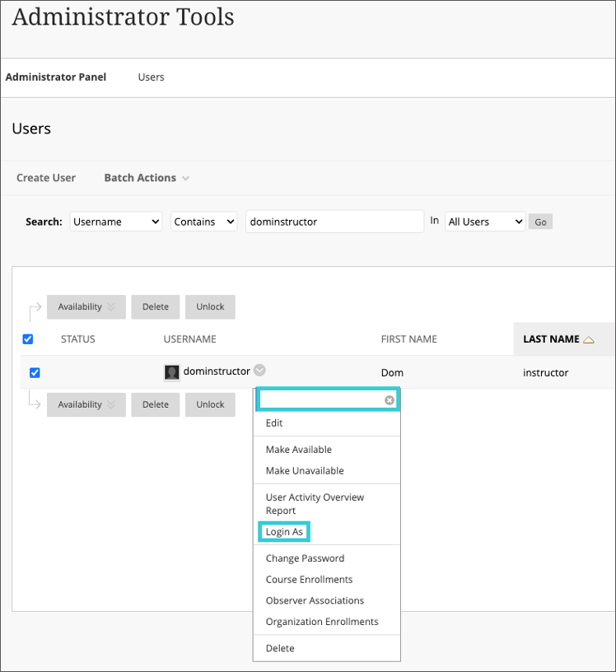Open the Administrator Panel breadcrumb link
Image resolution: width=616 pixels, height=672 pixels.
[56, 77]
